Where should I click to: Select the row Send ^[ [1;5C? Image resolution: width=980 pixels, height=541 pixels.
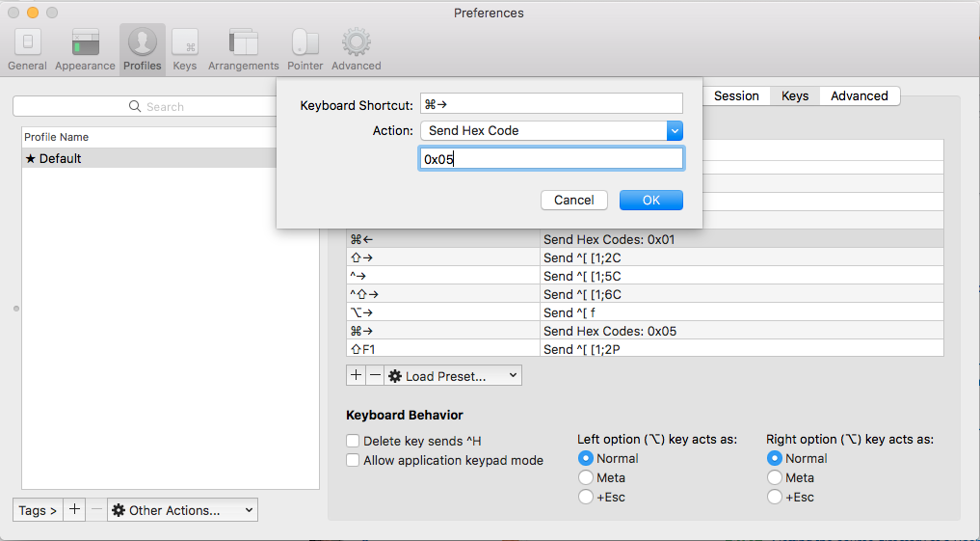point(645,276)
